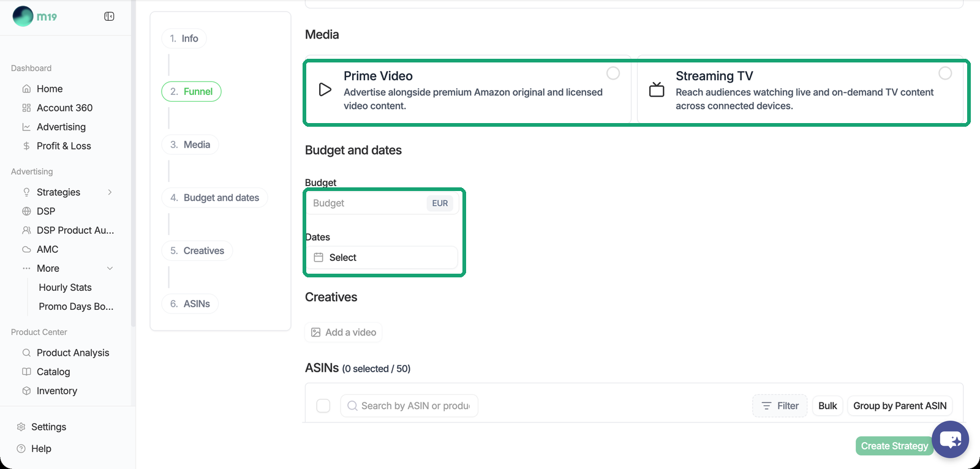Screen dimensions: 980x469
Task: Go to step 1 Info
Action: pyautogui.click(x=184, y=39)
